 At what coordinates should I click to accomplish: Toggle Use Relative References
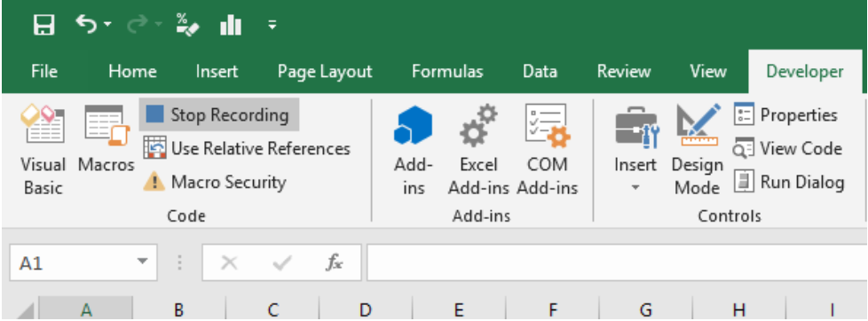pos(247,148)
